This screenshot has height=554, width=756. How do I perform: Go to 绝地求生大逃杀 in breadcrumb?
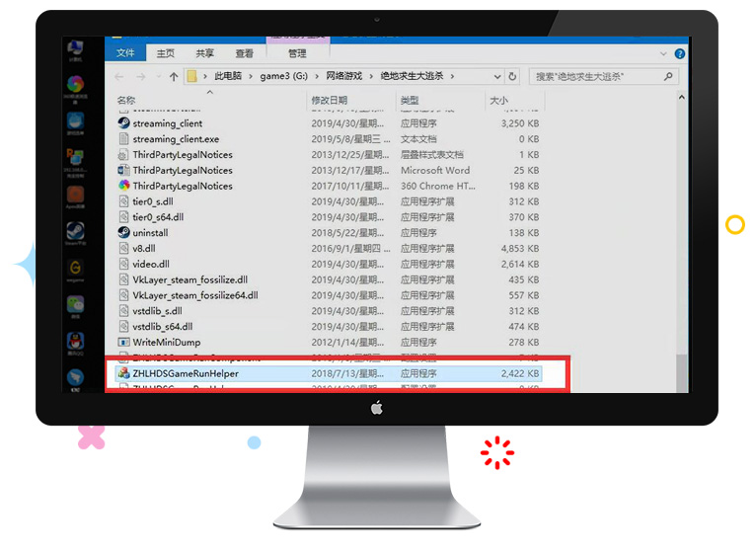point(412,76)
